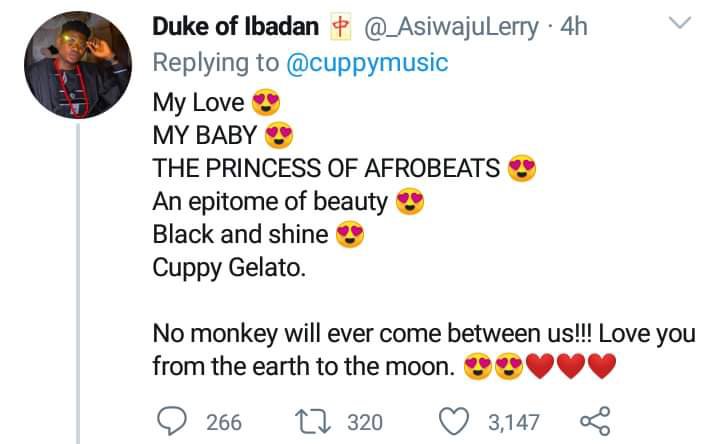Open the tweet options chevron dropdown

(x=680, y=24)
